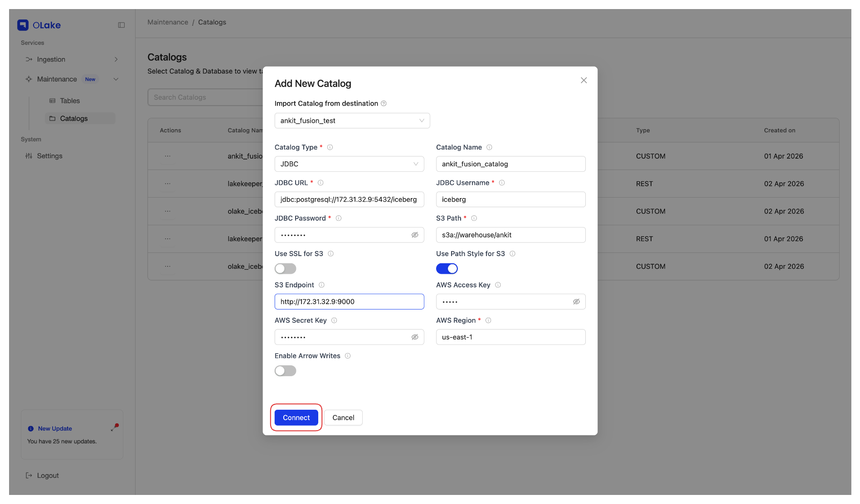The height and width of the screenshot is (504, 860).
Task: Open Import Catalog from destination dropdown
Action: click(x=352, y=121)
